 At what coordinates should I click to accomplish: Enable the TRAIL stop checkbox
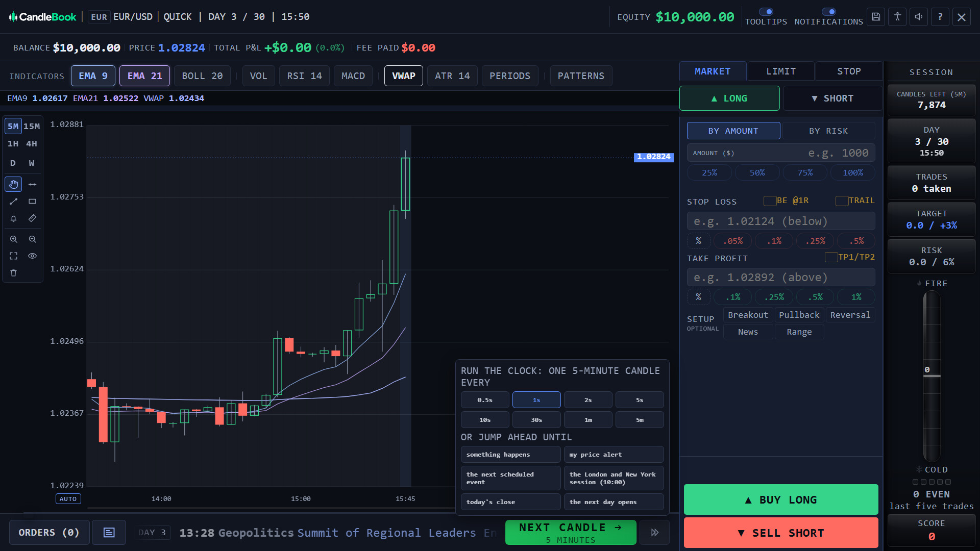coord(842,201)
